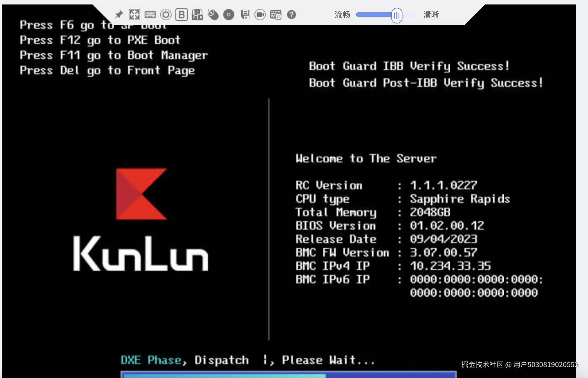This screenshot has width=588, height=378.
Task: Open the virtual keyboard icon
Action: pos(150,15)
